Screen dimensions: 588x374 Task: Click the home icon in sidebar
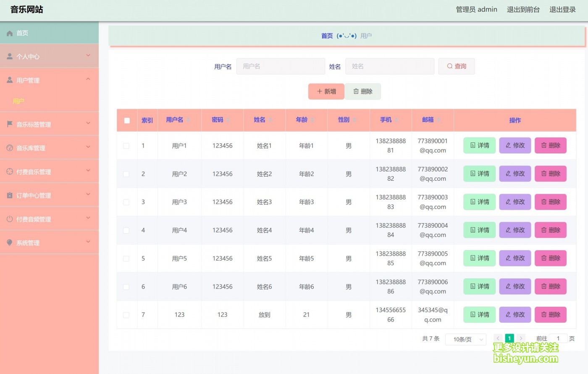[x=10, y=33]
